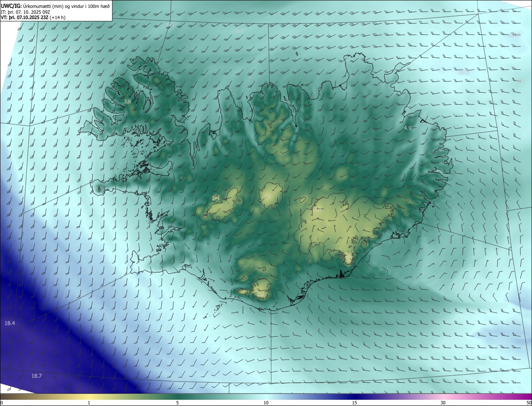Click the 5 tick on the color scale
The width and height of the screenshot is (532, 406).
click(177, 403)
